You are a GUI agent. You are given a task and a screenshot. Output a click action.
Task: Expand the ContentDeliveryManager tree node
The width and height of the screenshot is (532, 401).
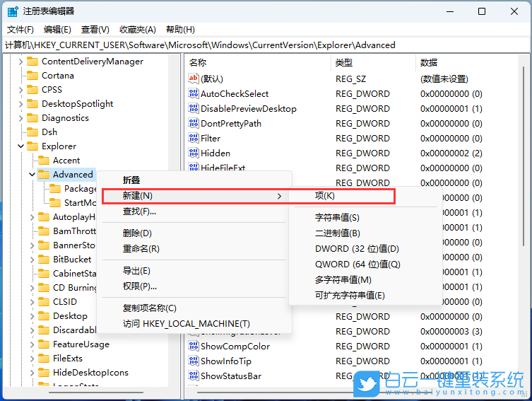[x=20, y=62]
